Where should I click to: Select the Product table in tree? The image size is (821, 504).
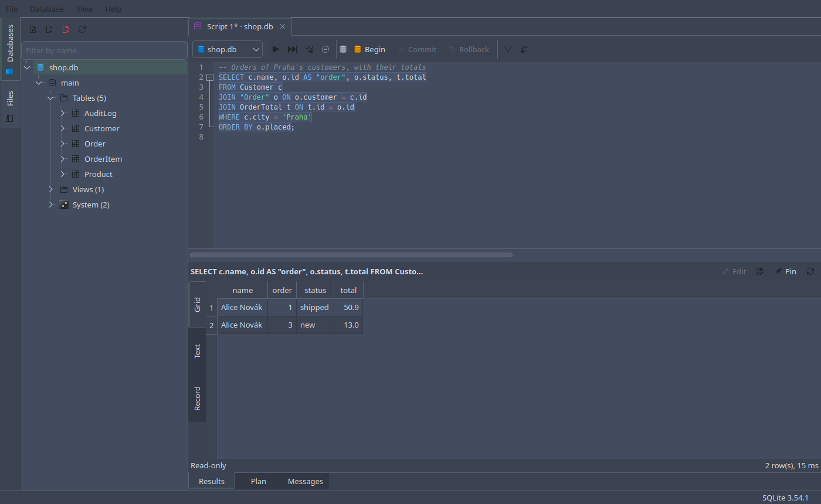point(98,174)
